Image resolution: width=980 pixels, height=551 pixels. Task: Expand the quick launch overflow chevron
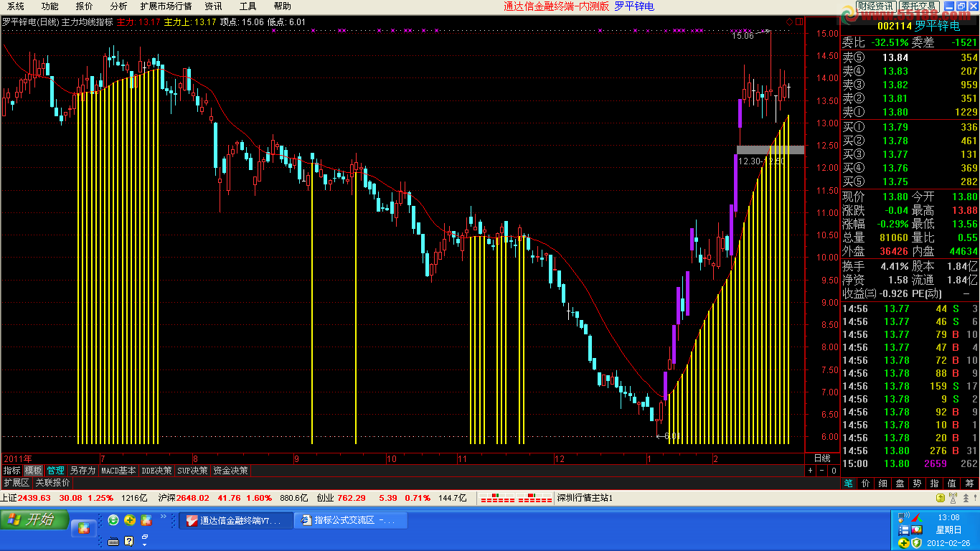tap(163, 517)
